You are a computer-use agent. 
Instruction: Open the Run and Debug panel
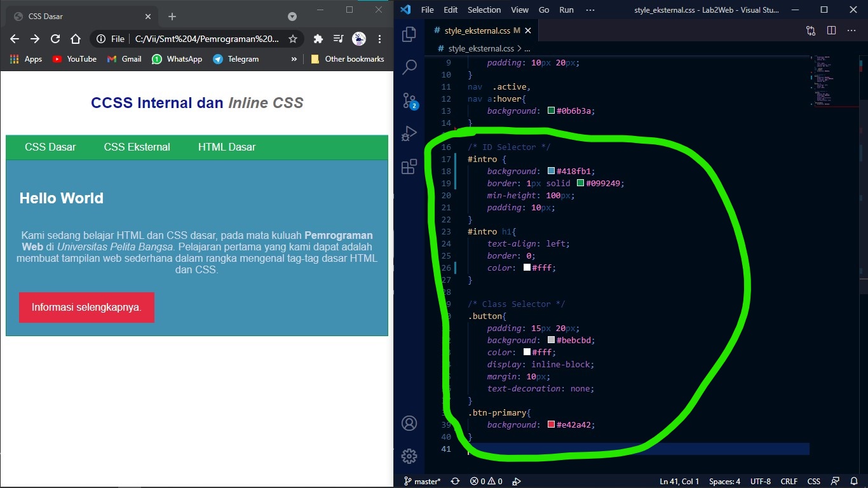pyautogui.click(x=409, y=133)
